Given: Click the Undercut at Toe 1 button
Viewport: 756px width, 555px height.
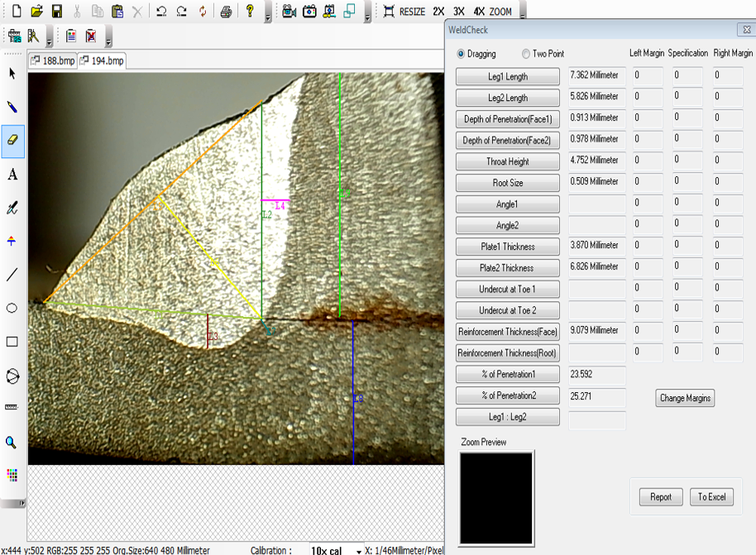Looking at the screenshot, I should (x=508, y=289).
